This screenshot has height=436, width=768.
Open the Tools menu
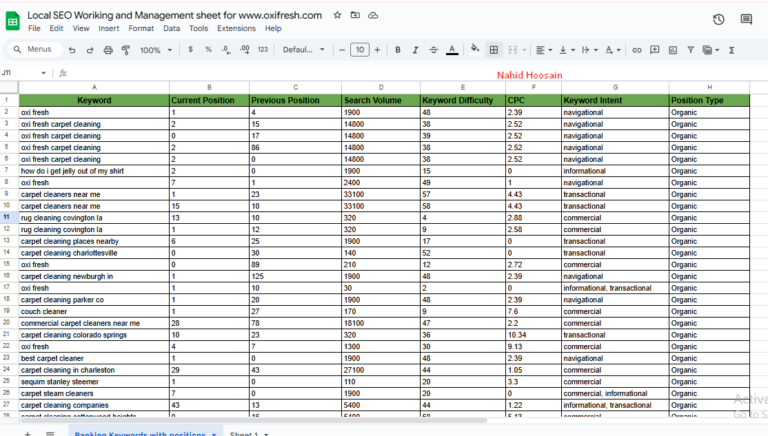click(198, 28)
